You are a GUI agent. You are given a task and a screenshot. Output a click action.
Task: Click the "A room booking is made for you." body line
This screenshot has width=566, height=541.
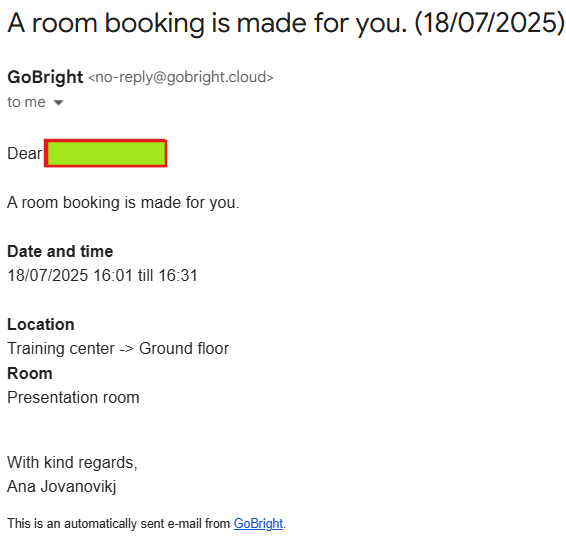coord(123,202)
